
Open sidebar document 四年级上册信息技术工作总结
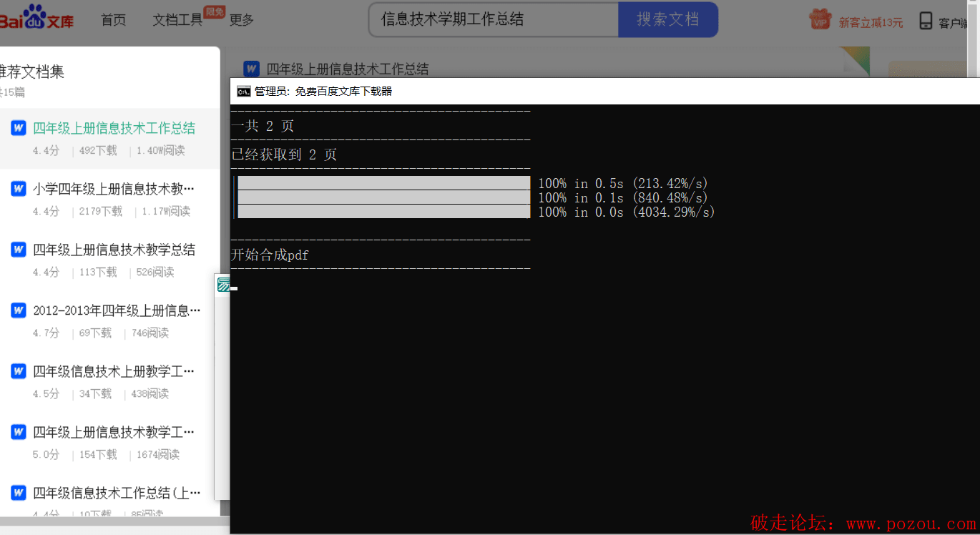pos(114,128)
